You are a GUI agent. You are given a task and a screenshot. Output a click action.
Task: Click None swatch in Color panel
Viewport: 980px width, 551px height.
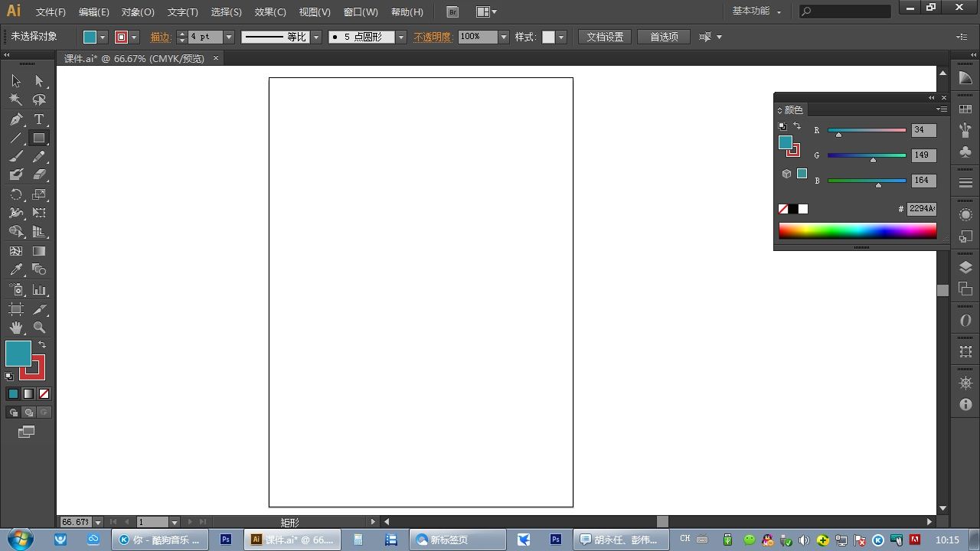coord(783,209)
